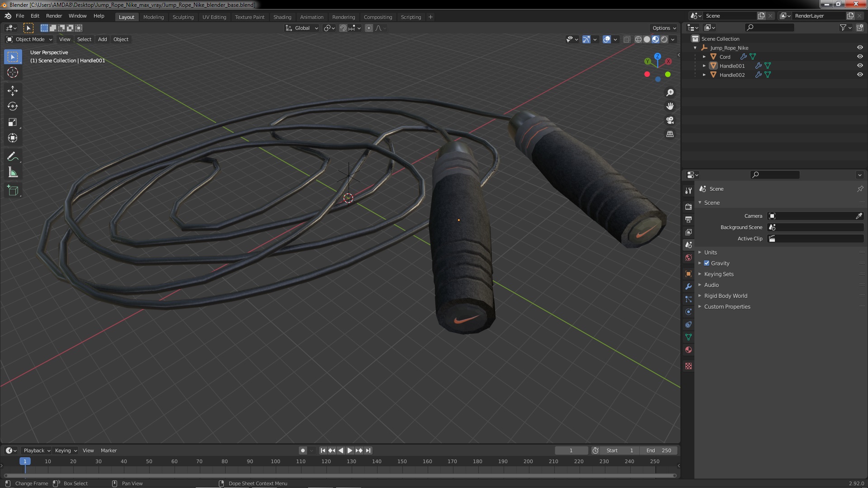Switch to Solid viewport shading
Viewport: 868px width, 488px height.
(x=647, y=39)
